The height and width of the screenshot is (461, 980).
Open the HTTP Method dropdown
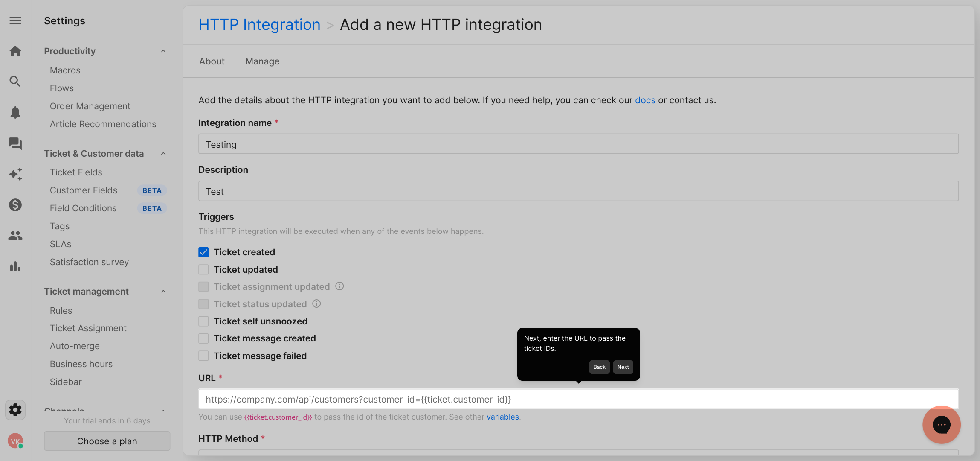pyautogui.click(x=578, y=452)
